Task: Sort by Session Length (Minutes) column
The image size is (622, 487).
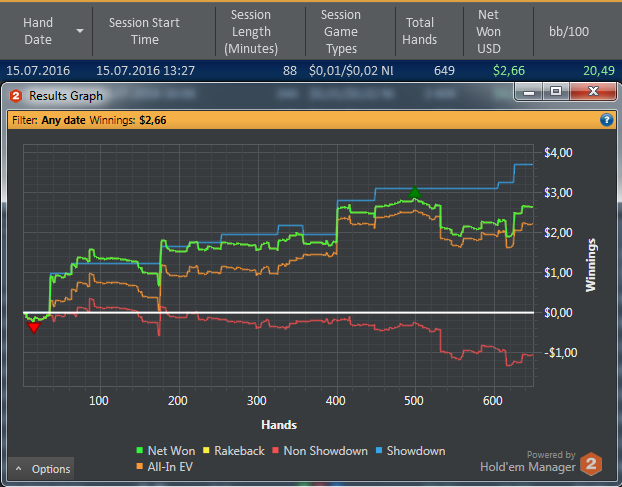Action: point(260,31)
